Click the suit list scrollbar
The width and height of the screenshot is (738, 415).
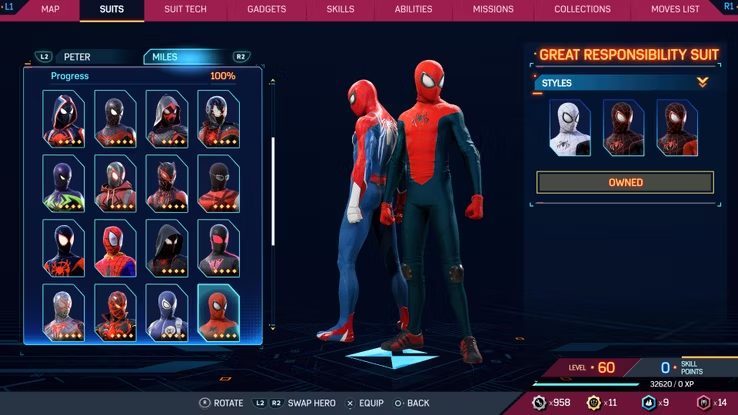[x=273, y=190]
